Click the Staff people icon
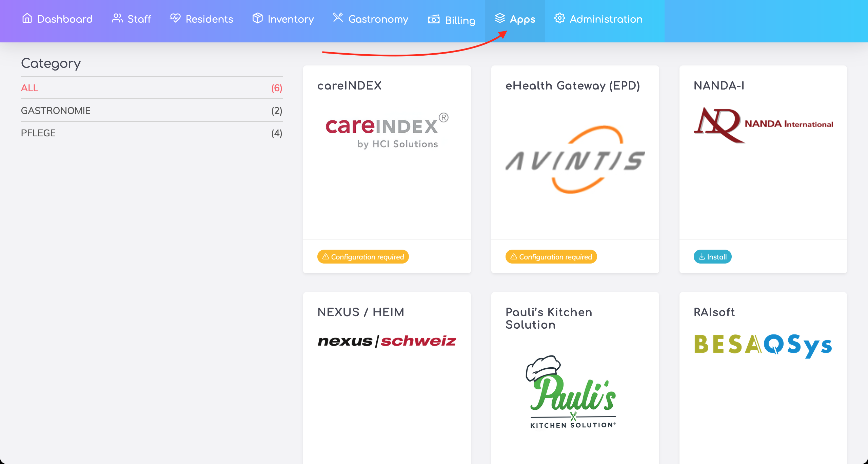The height and width of the screenshot is (464, 868). (117, 18)
